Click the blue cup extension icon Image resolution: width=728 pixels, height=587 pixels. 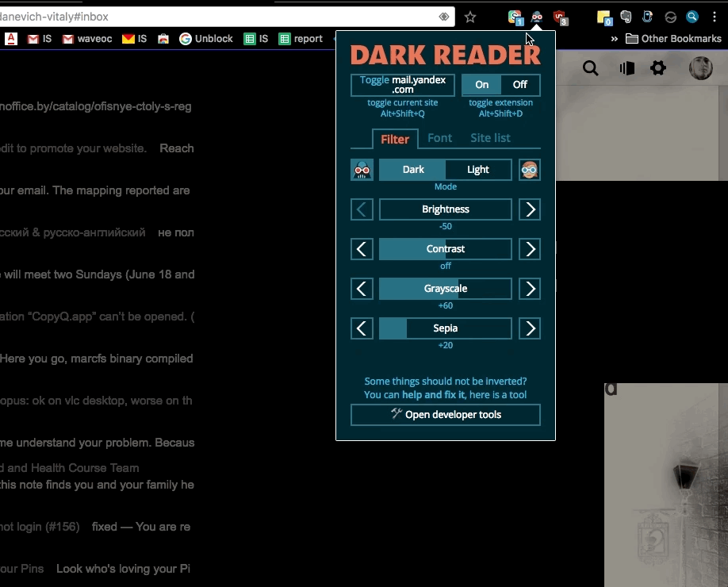click(x=648, y=17)
